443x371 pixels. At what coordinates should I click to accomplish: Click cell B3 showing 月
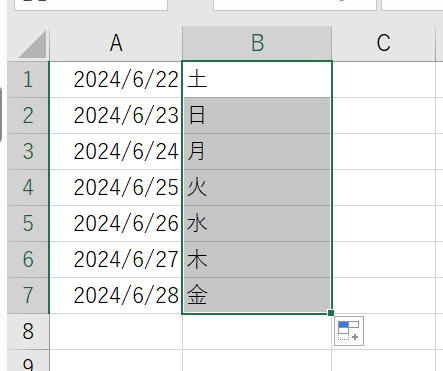257,151
